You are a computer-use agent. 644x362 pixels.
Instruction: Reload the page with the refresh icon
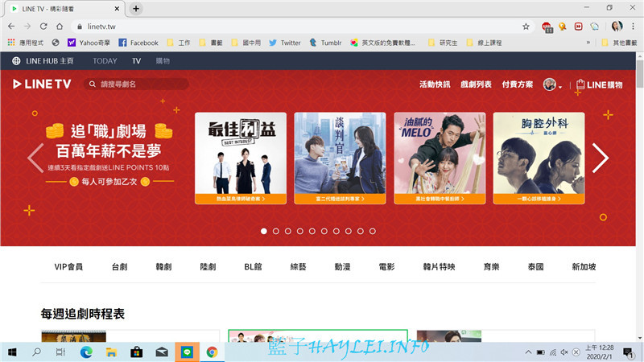(x=43, y=27)
